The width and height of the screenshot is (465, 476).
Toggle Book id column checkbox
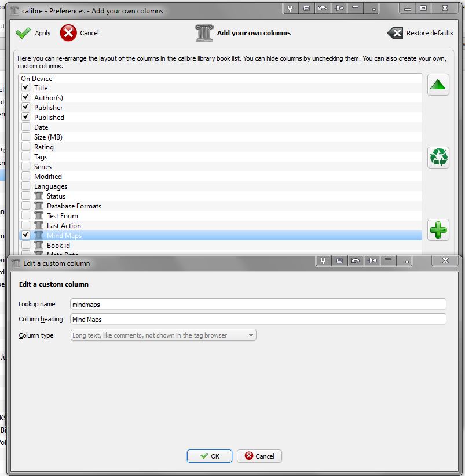pos(26,245)
